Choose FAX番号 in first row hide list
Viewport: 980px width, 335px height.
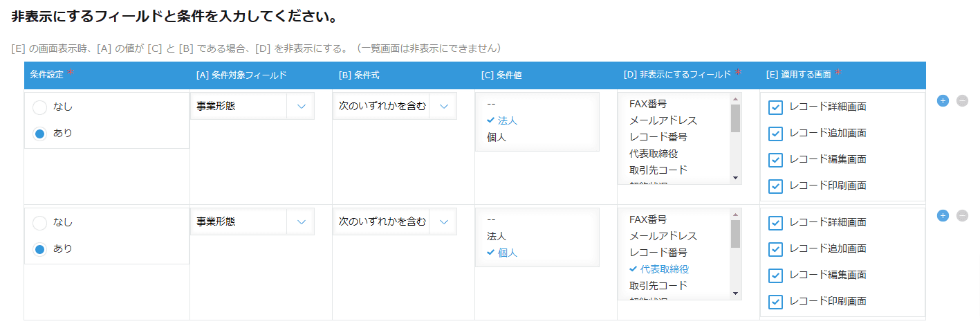point(648,104)
